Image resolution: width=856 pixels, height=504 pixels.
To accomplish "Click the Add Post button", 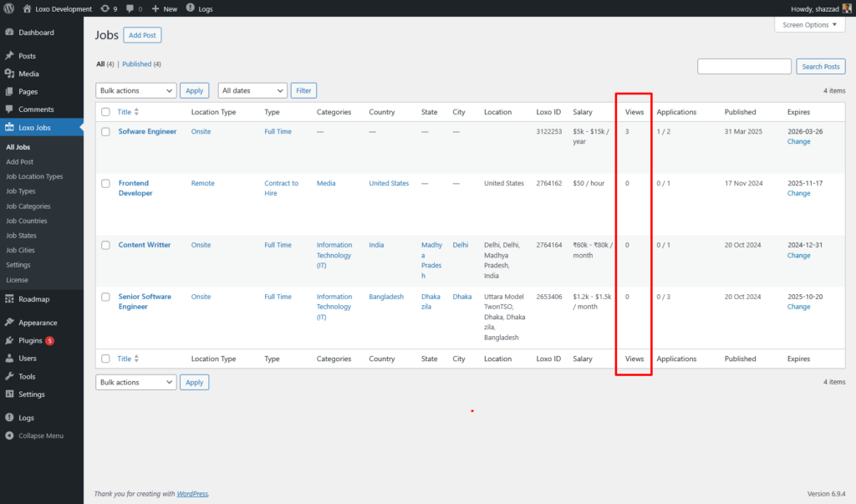I will tap(142, 35).
